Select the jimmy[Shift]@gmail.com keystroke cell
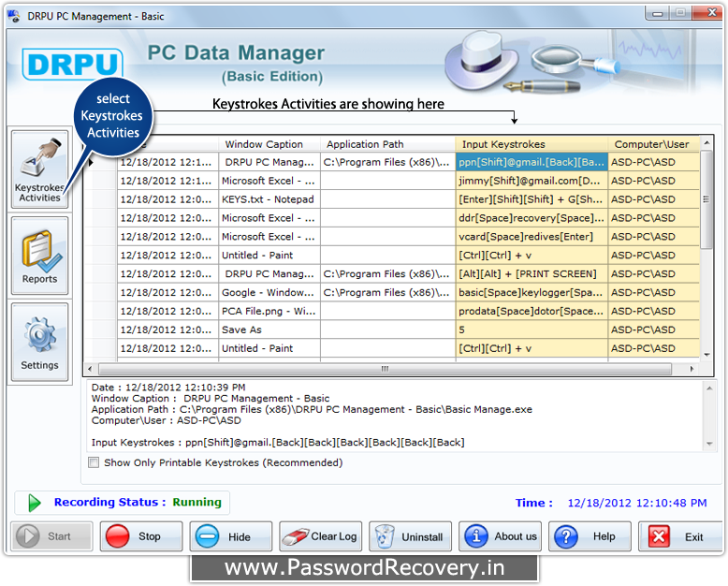Screen dimensions: 728x586 [531, 181]
